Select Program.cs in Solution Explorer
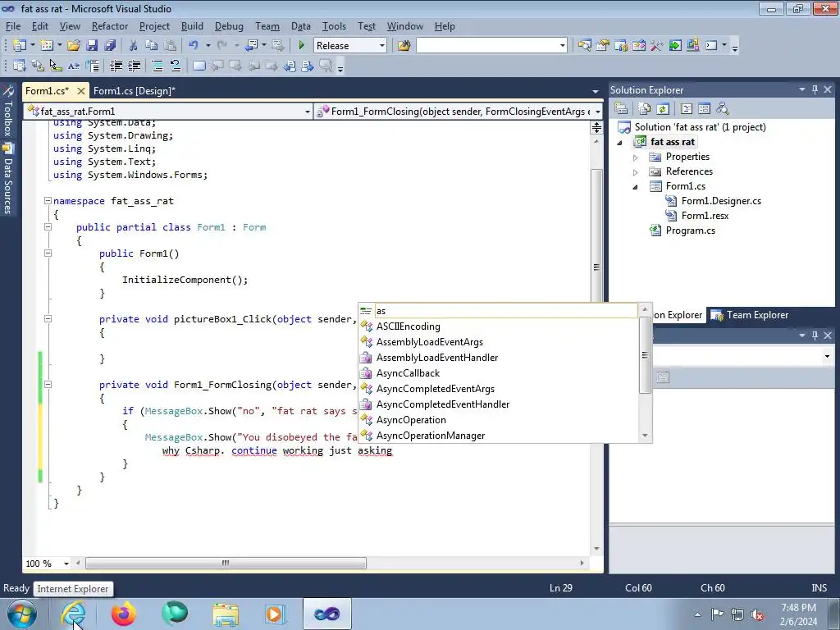This screenshot has height=630, width=840. tap(690, 231)
